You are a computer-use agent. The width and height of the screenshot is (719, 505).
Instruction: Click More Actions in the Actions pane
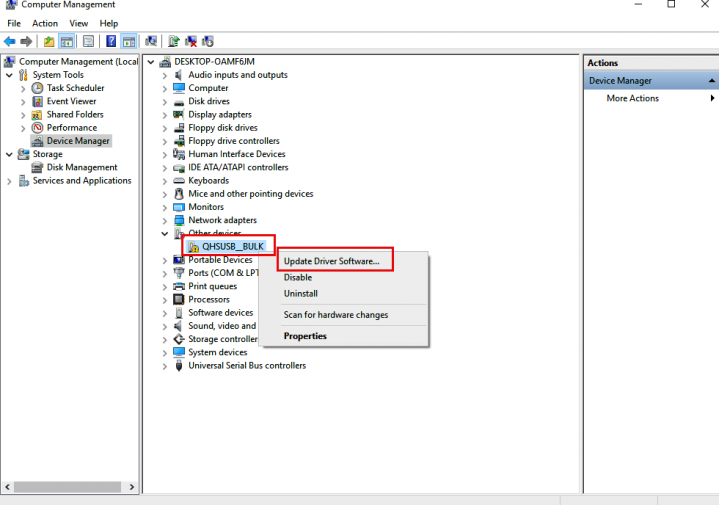(x=632, y=98)
